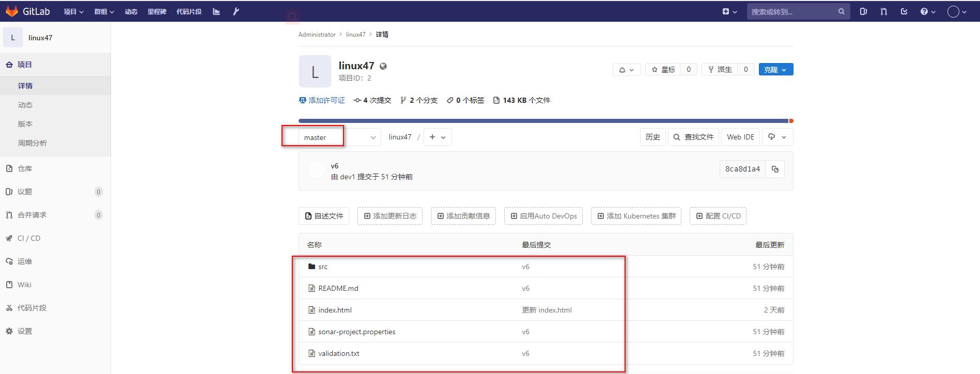This screenshot has width=980, height=374.
Task: Open validation.txt file
Action: (339, 353)
